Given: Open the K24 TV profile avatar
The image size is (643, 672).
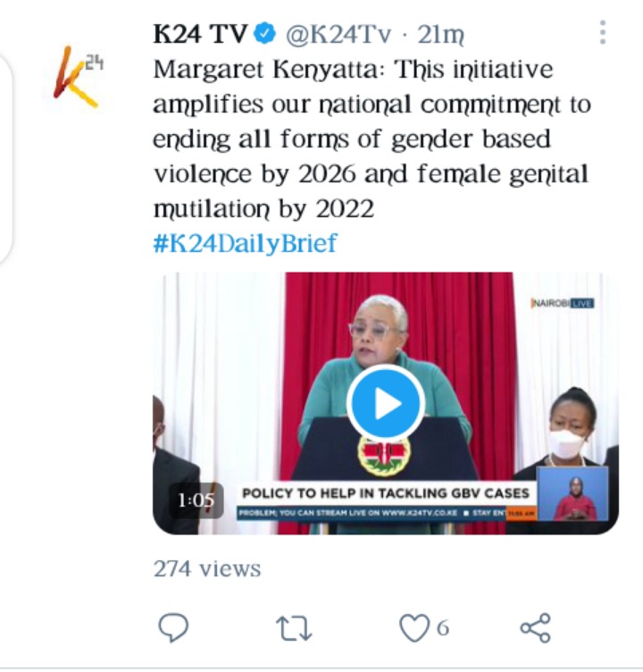Looking at the screenshot, I should [x=78, y=77].
